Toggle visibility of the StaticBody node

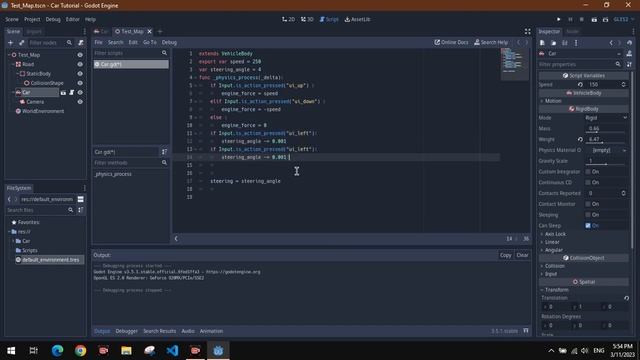[80, 73]
